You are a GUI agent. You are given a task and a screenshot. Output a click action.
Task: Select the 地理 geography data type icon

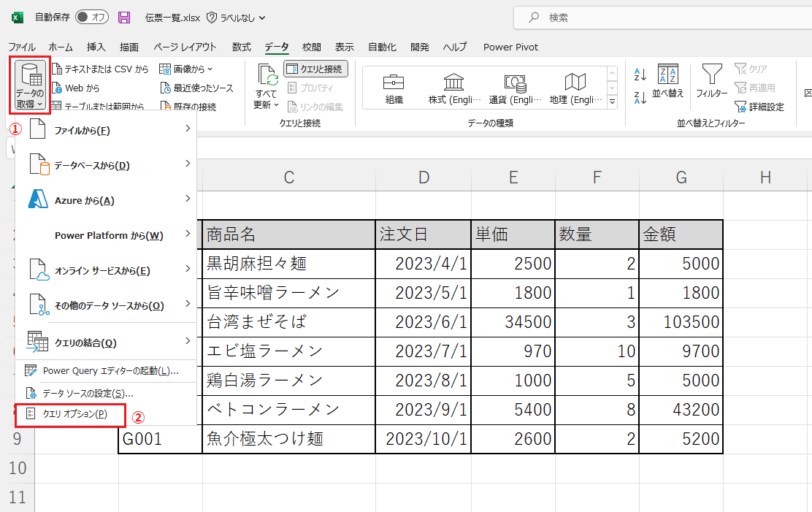tap(576, 82)
